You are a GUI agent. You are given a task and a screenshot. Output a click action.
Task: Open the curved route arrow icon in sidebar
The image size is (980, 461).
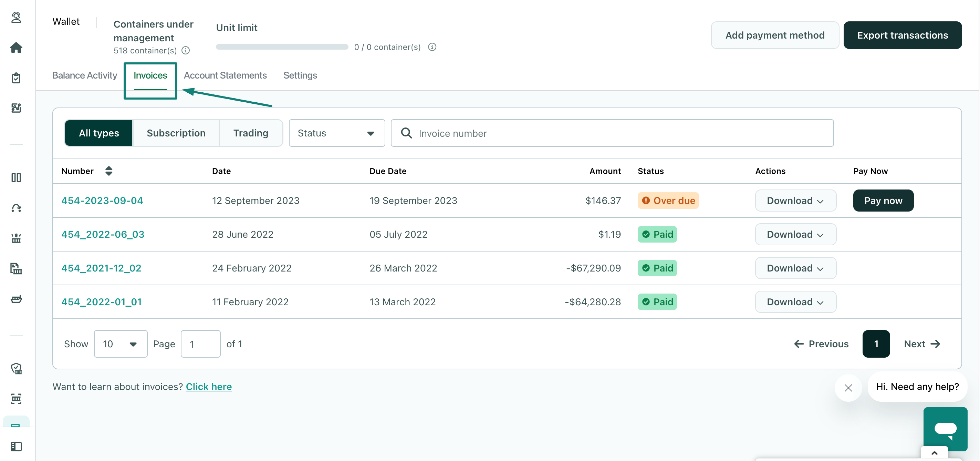16,208
